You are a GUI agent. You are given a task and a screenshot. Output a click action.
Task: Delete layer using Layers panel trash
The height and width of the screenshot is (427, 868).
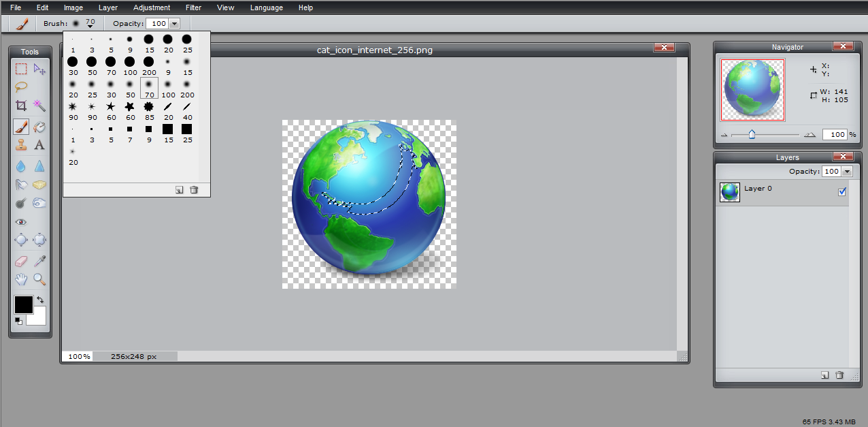pyautogui.click(x=839, y=375)
